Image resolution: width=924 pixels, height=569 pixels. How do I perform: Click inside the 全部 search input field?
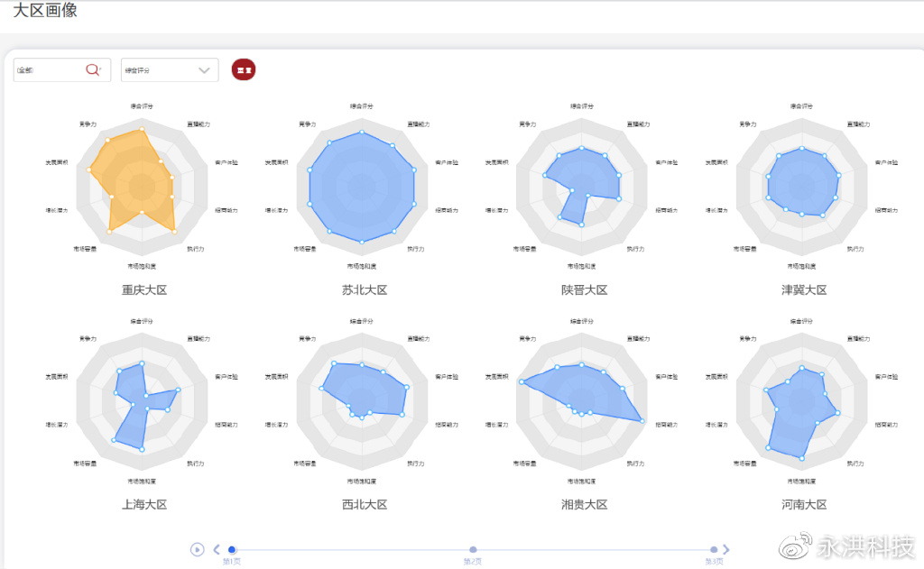pyautogui.click(x=45, y=69)
